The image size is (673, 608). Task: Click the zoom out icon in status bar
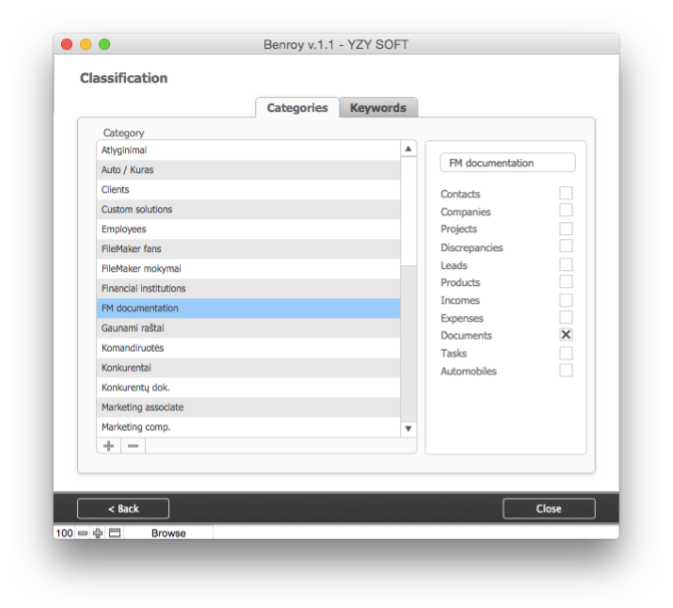[84, 533]
